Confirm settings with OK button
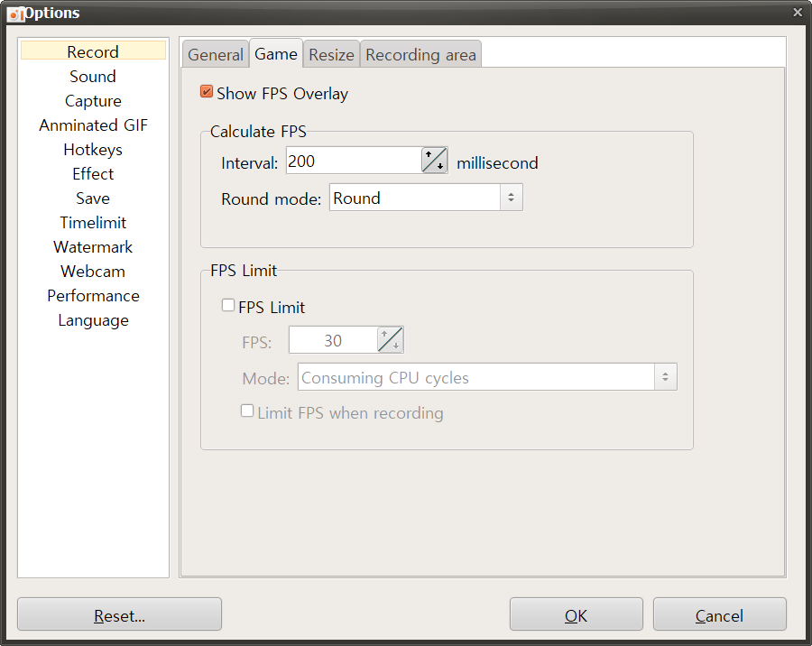 pos(576,614)
